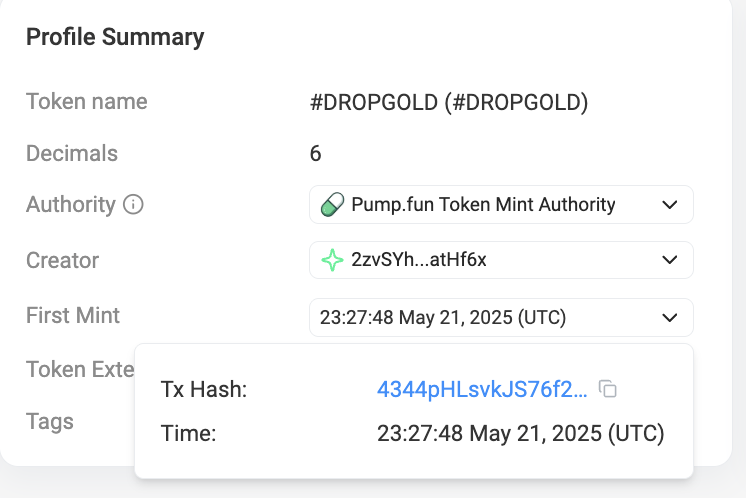The width and height of the screenshot is (746, 498).
Task: Click the Authority info icon
Action: click(x=133, y=205)
